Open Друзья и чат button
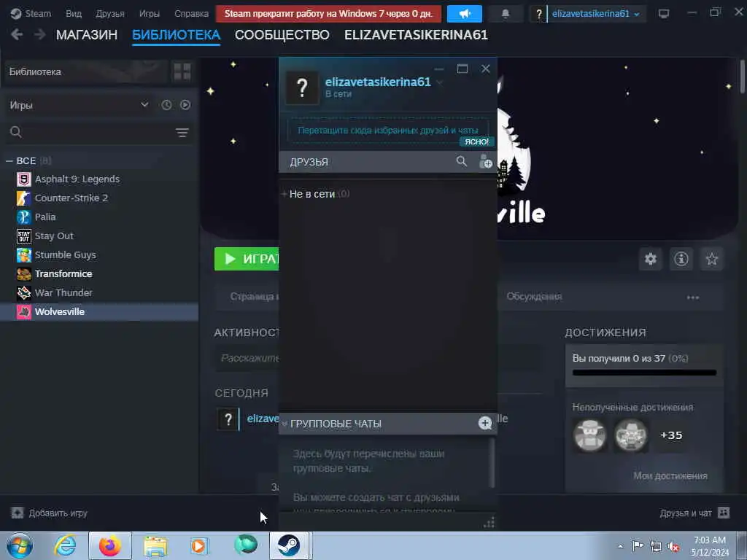Screen dimensions: 747x560 point(694,513)
